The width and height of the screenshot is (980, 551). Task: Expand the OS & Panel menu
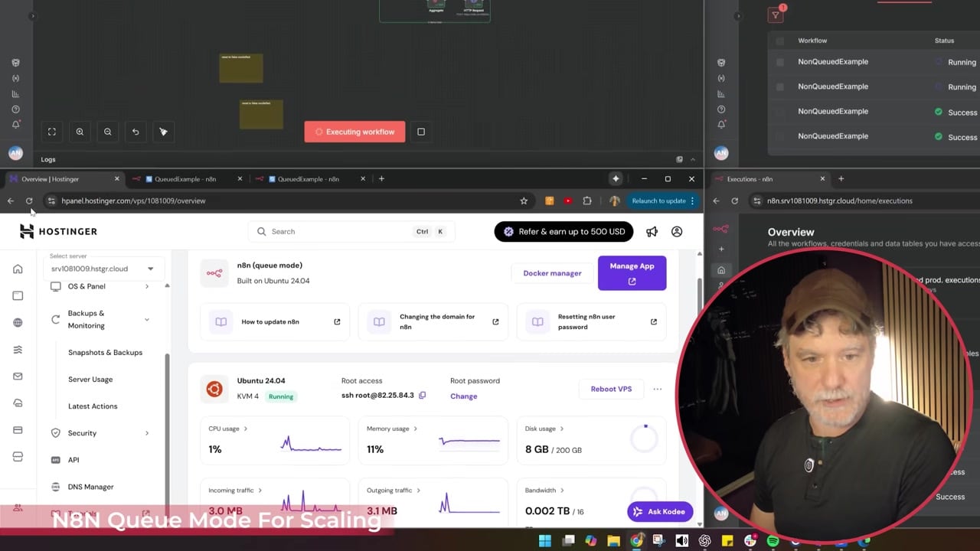point(100,286)
